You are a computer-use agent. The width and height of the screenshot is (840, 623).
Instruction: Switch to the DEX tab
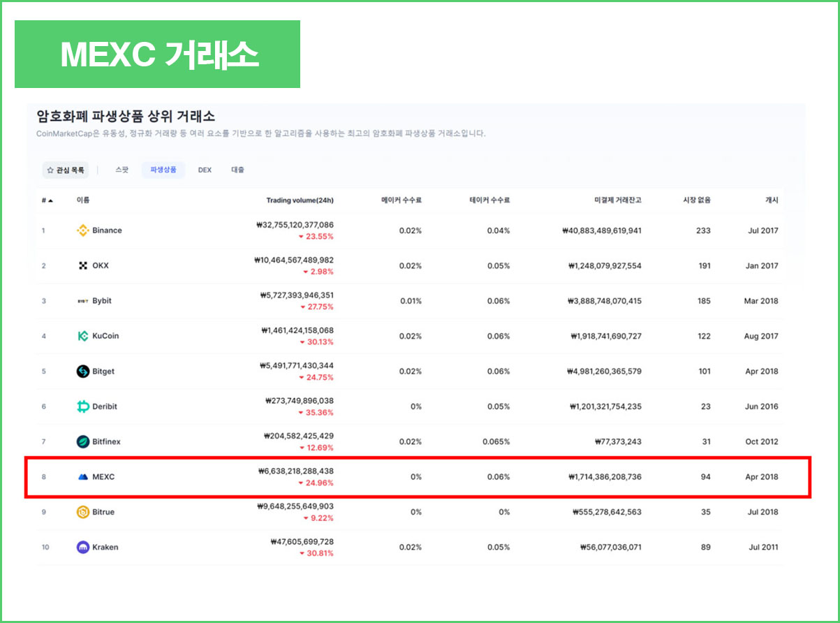point(205,170)
